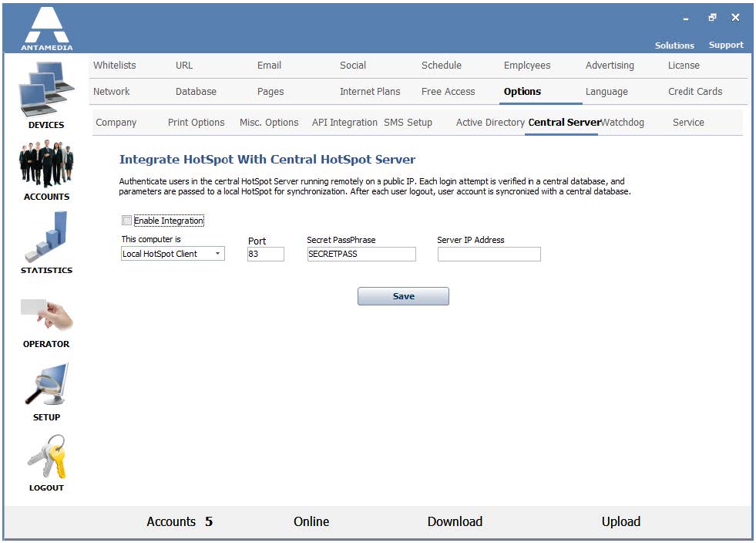Open the Devices section icon
This screenshot has width=756, height=543.
(x=47, y=89)
